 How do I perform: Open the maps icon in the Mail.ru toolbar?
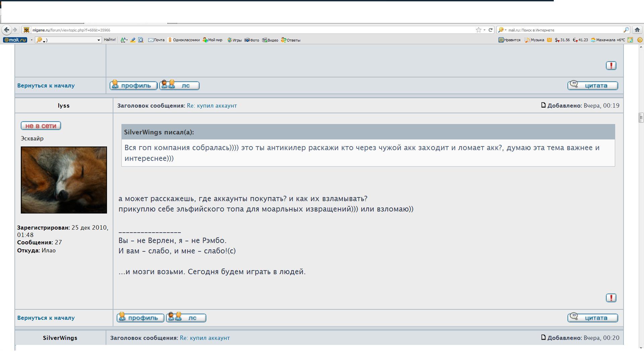[630, 40]
